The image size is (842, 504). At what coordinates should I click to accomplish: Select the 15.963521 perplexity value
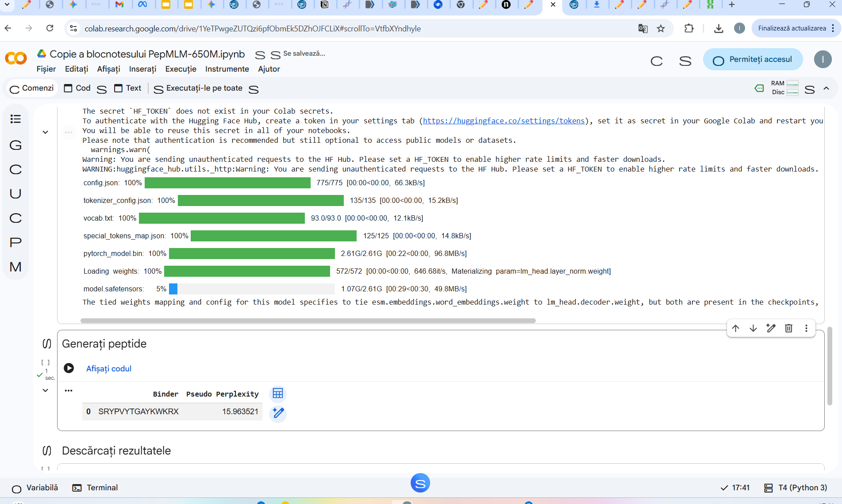[240, 412]
